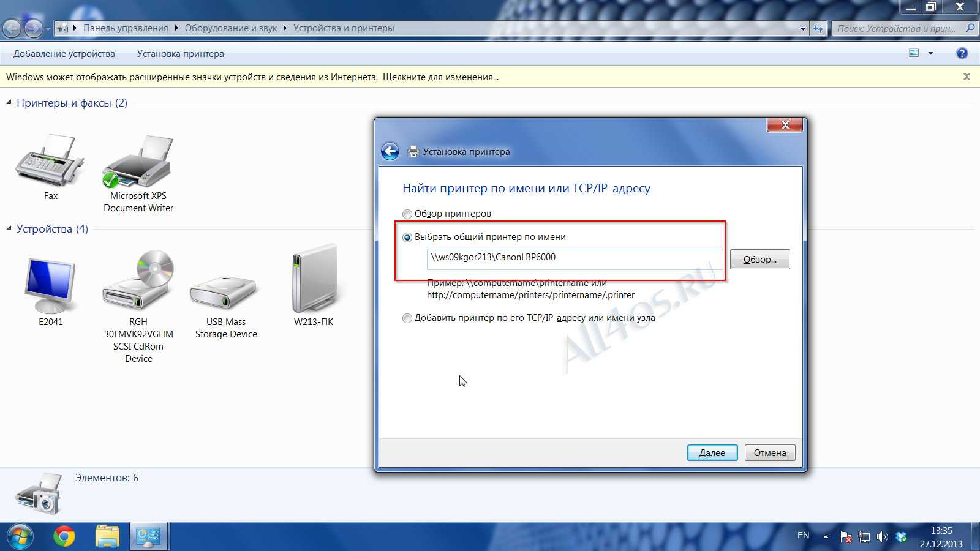Image resolution: width=980 pixels, height=551 pixels.
Task: Select the RGH SCSI CdRom device
Action: click(x=138, y=280)
